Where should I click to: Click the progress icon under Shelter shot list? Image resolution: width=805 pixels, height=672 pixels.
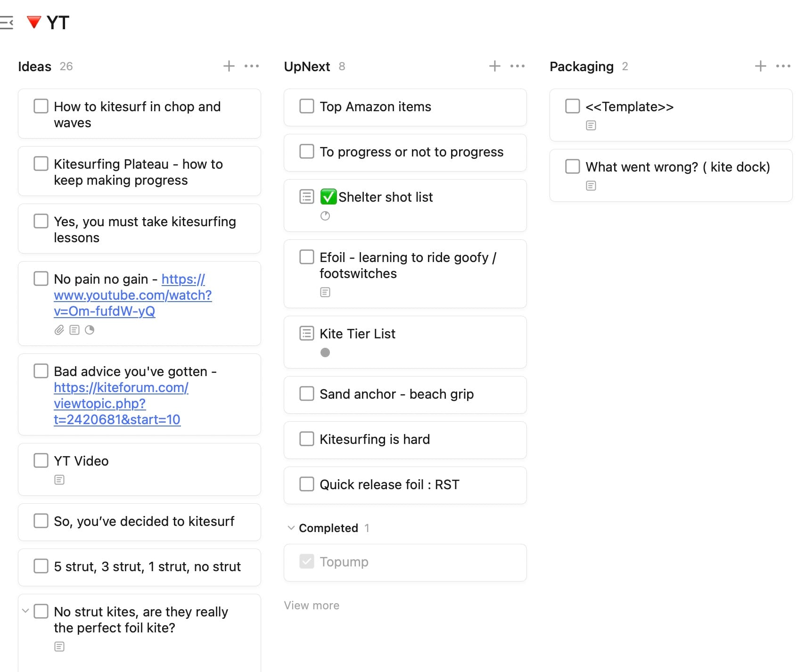tap(325, 216)
